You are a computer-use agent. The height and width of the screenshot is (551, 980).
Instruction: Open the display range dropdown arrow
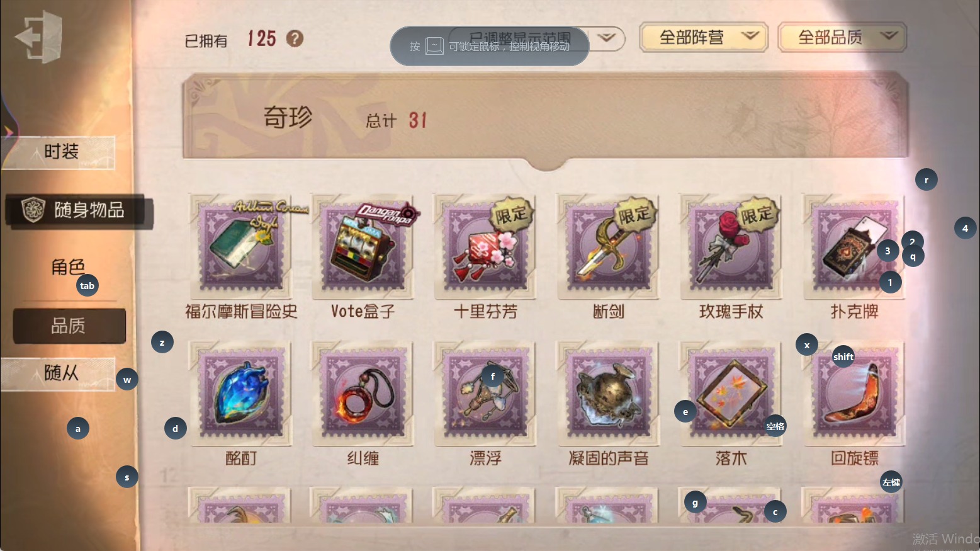coord(606,38)
